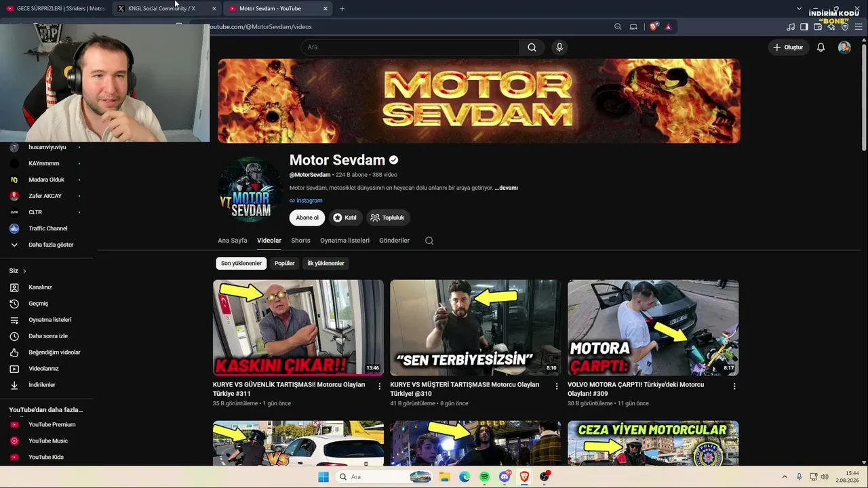Open SEN TERBİYESİZSİN video thumbnail

tap(475, 328)
